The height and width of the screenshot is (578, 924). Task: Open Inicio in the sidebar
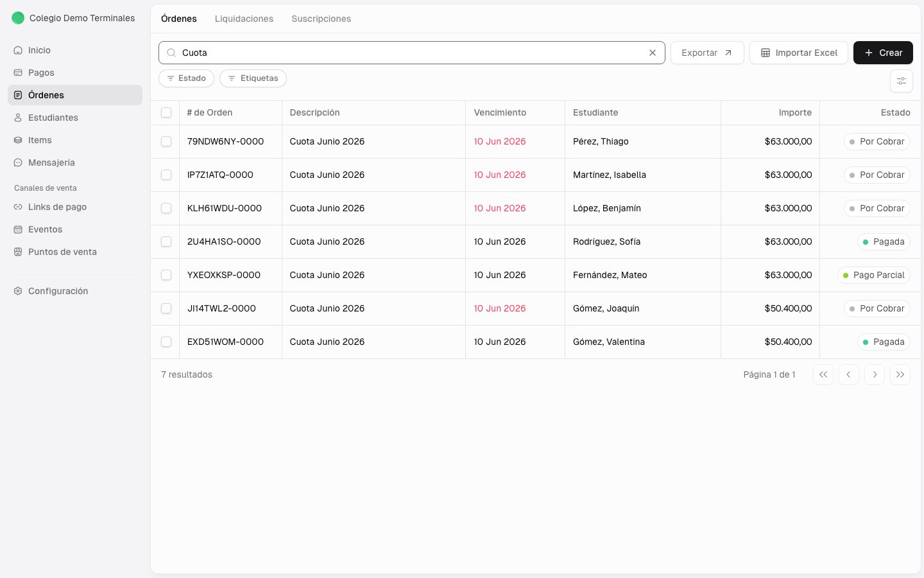pos(75,50)
